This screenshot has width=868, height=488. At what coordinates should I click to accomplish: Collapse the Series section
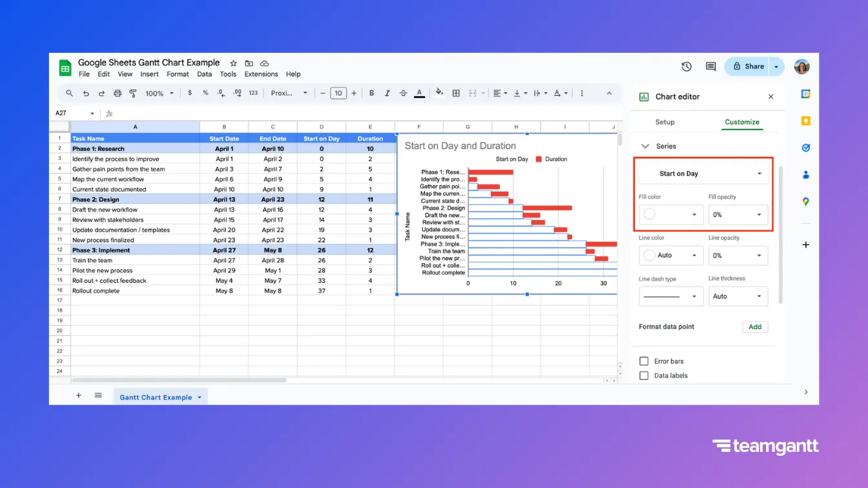(x=645, y=146)
